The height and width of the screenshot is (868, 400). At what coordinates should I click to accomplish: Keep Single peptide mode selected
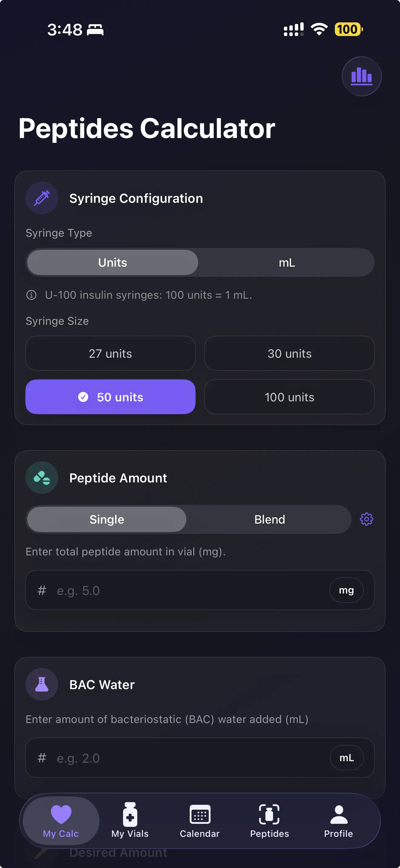106,519
